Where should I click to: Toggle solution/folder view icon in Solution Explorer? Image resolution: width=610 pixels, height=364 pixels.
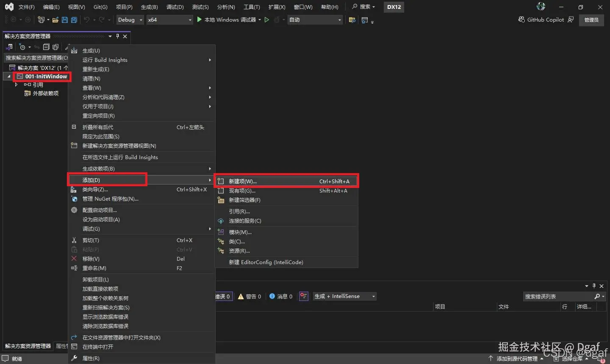(9, 47)
